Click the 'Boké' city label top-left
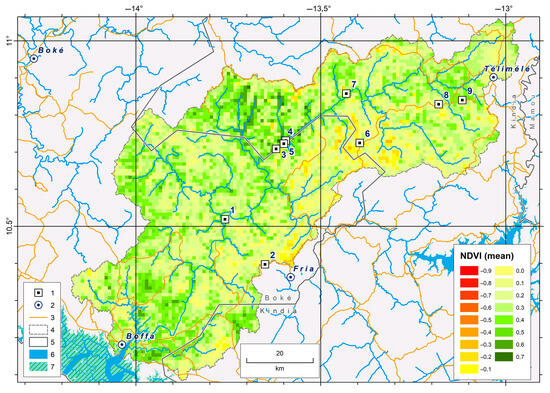The image size is (550, 393). pyautogui.click(x=51, y=50)
